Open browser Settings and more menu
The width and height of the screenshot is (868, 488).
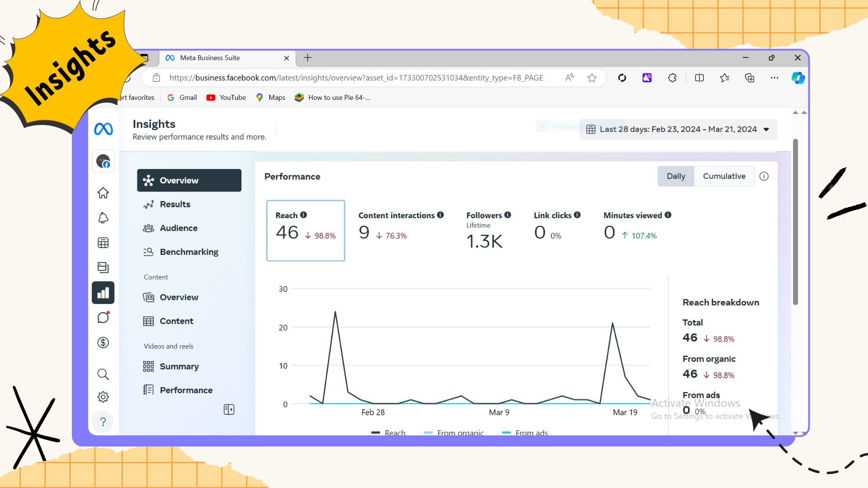pyautogui.click(x=774, y=78)
